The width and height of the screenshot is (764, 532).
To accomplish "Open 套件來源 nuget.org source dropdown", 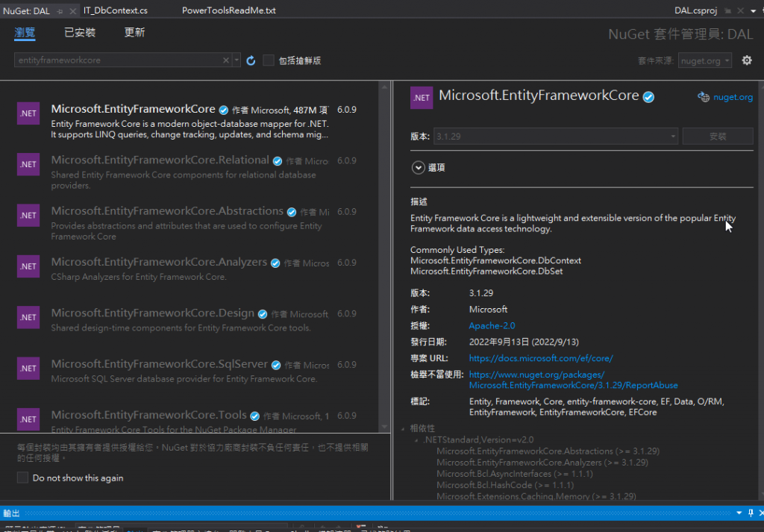I will pyautogui.click(x=704, y=60).
